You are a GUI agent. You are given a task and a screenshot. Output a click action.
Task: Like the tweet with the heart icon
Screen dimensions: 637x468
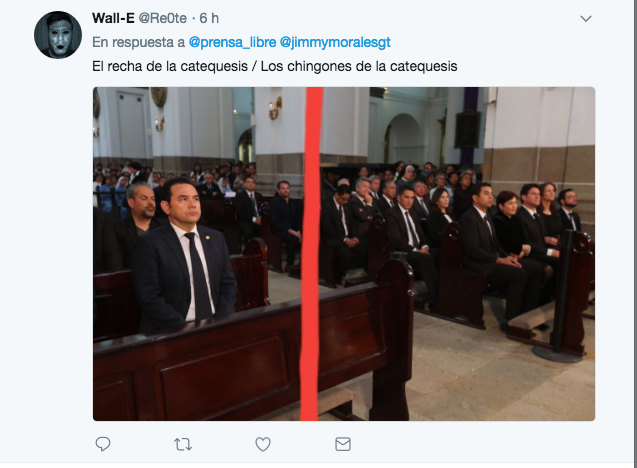(263, 444)
